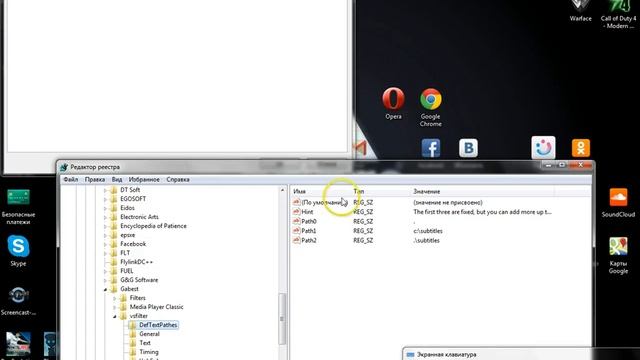
Task: Open the VK desktop shortcut
Action: [468, 148]
